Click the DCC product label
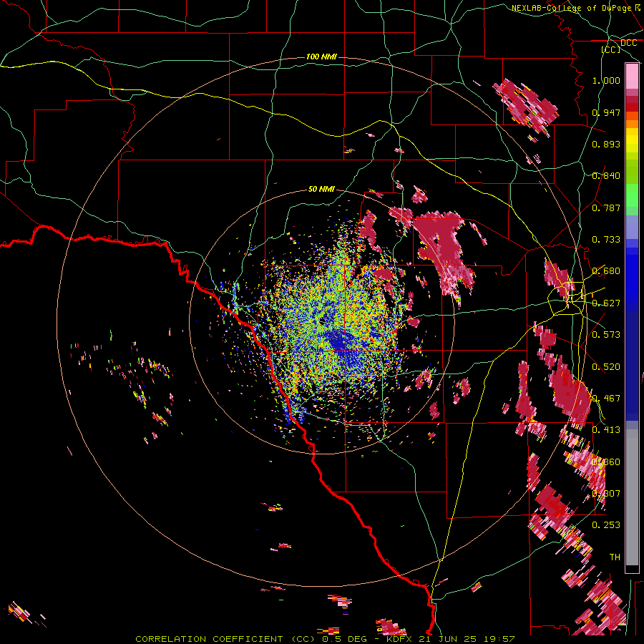644x644 pixels. (628, 43)
